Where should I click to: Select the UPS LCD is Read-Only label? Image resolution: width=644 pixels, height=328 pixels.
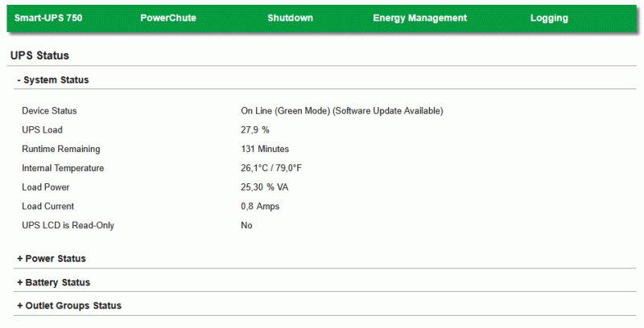68,225
